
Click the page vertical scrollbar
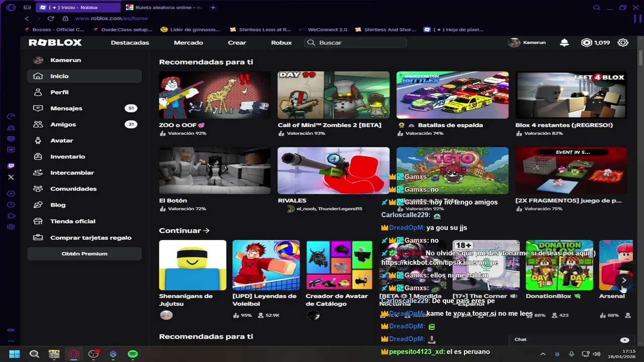coord(640,58)
